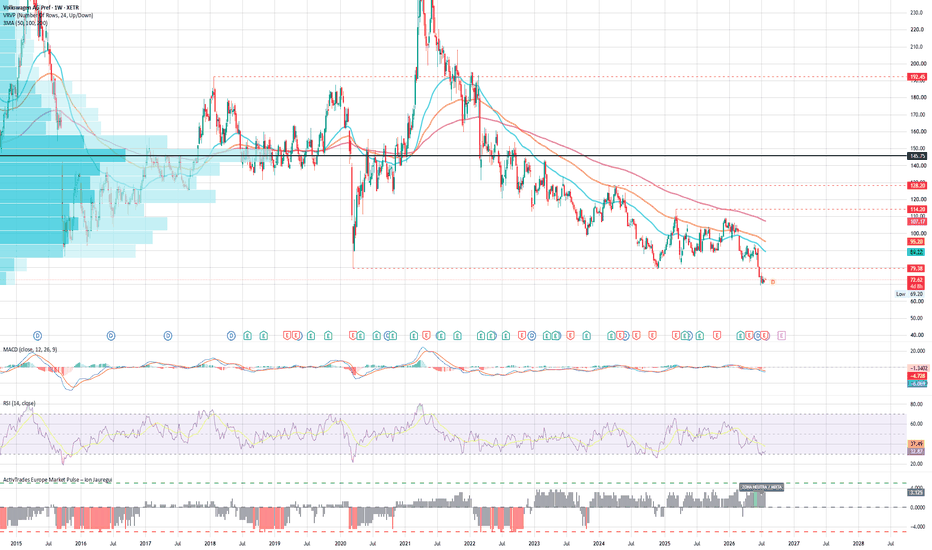
Task: Click the 2026 label on time axis
Action: pyautogui.click(x=729, y=543)
